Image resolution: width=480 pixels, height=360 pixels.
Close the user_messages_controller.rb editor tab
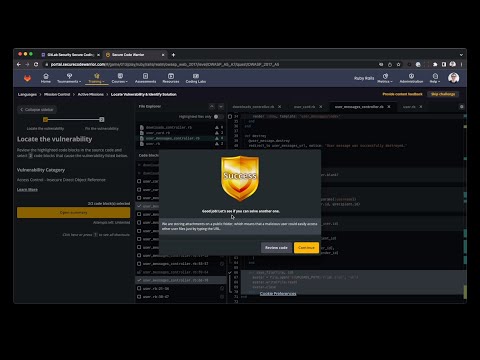tap(389, 107)
